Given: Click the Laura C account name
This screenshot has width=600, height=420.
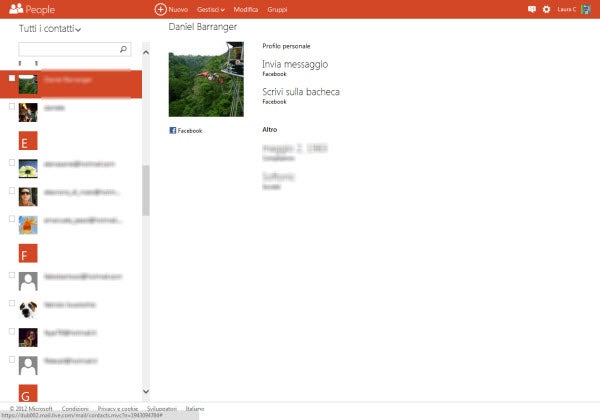Looking at the screenshot, I should point(566,9).
